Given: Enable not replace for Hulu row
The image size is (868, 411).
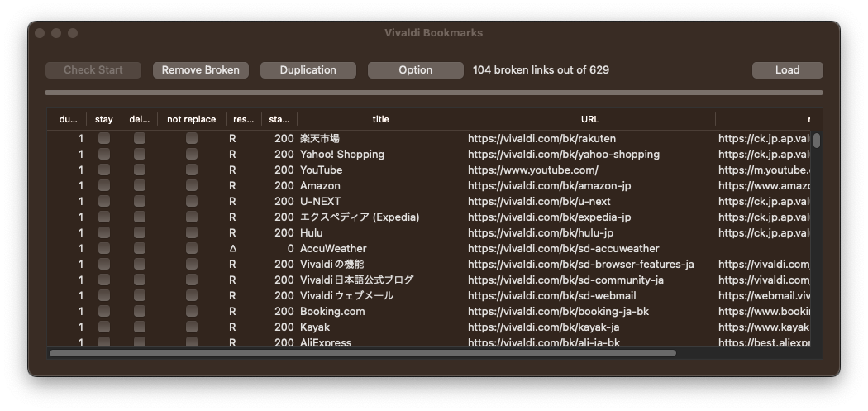Looking at the screenshot, I should click(192, 232).
